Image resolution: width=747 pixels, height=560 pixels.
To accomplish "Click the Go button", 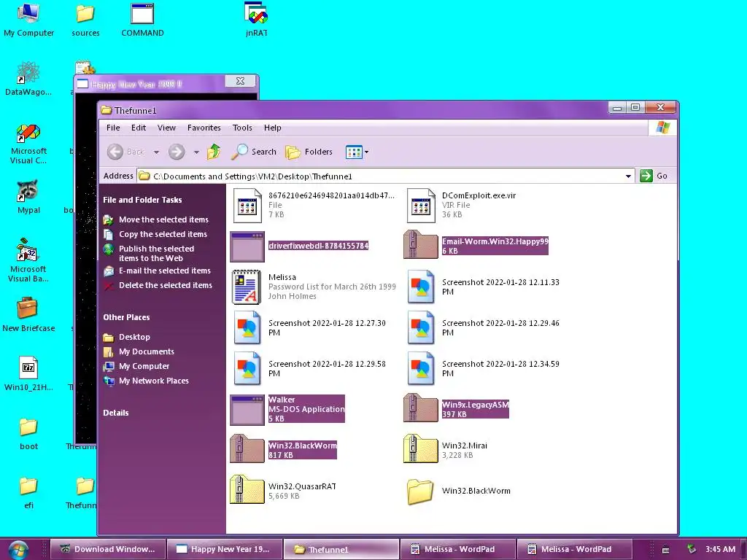I will tap(654, 176).
